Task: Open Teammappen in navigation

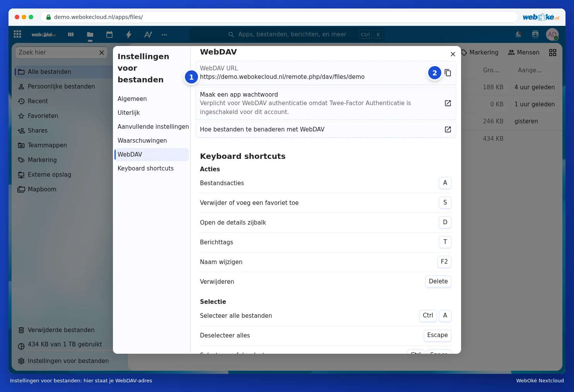Action: click(x=63, y=145)
